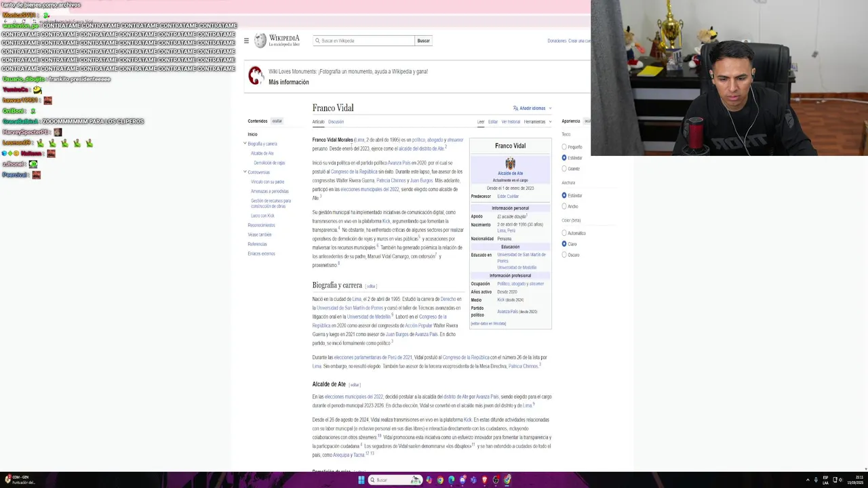Viewport: 868px width, 488px height.
Task: Go to Vínculo con su padre in contents
Action: click(x=267, y=182)
